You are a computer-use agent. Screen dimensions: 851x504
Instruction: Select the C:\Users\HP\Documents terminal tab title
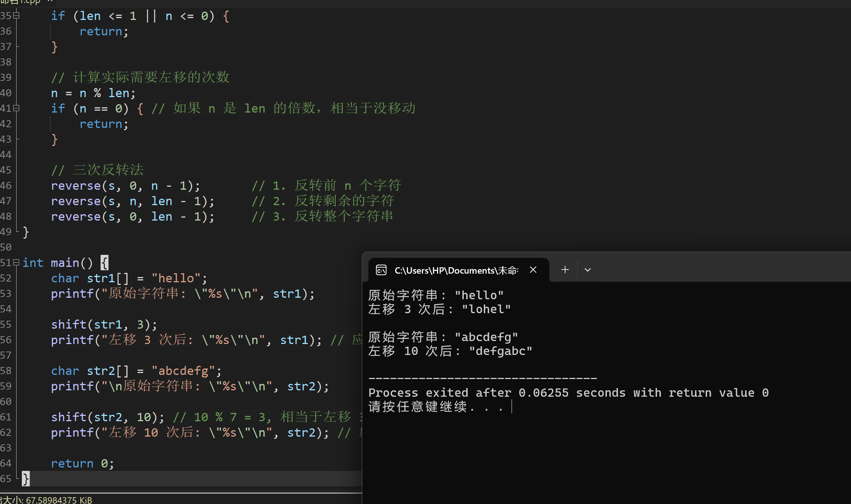pos(456,271)
